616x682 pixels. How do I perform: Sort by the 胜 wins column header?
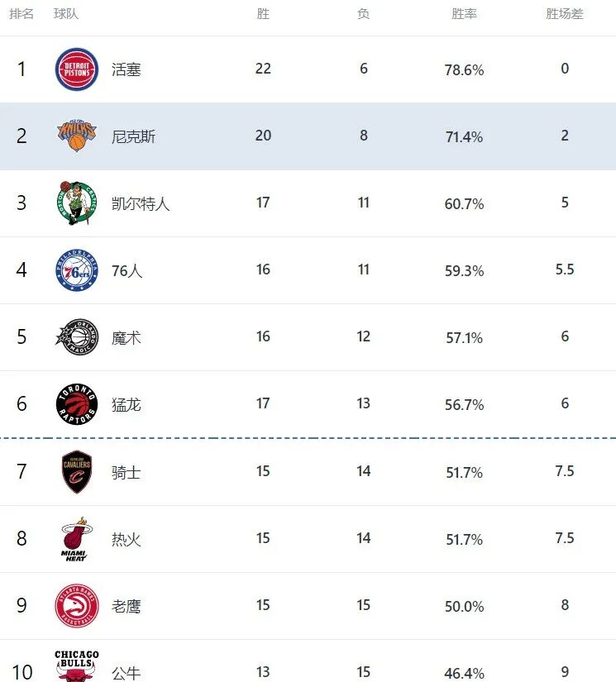[x=263, y=15]
